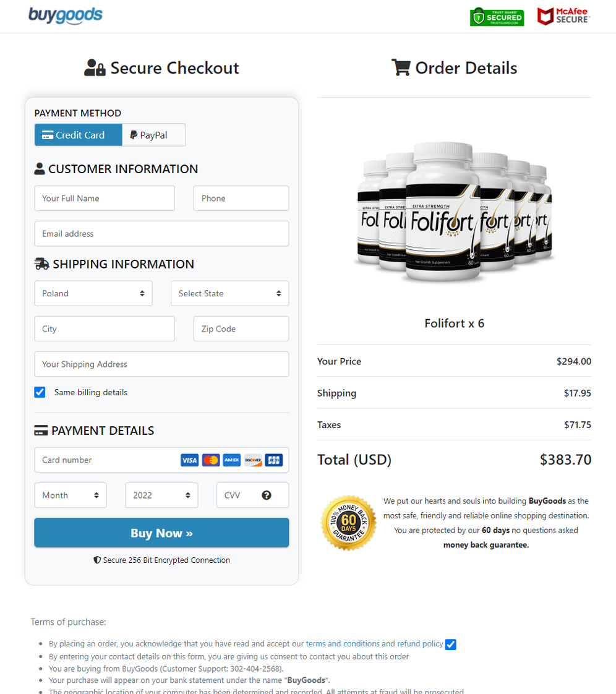Image resolution: width=616 pixels, height=694 pixels.
Task: Open the Poland country dropdown
Action: 93,293
